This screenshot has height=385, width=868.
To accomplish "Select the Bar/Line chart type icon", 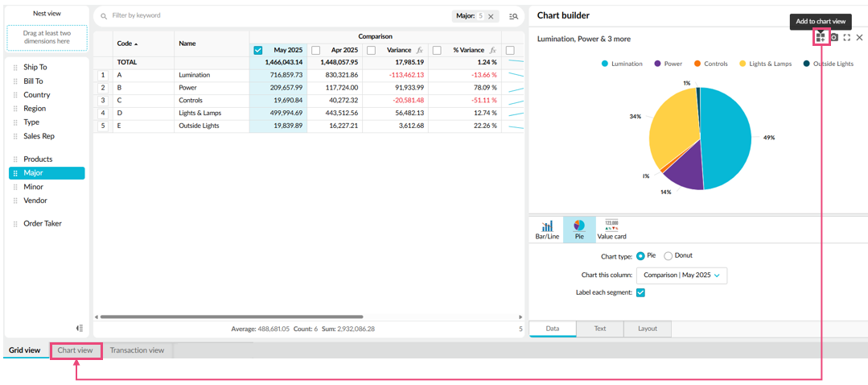I will pos(547,230).
